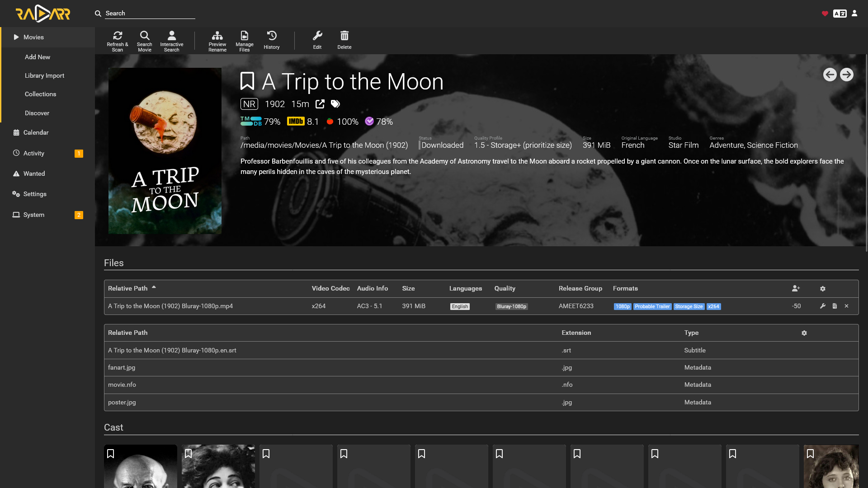
Task: Select the en.srt subtitle file row
Action: 481,350
